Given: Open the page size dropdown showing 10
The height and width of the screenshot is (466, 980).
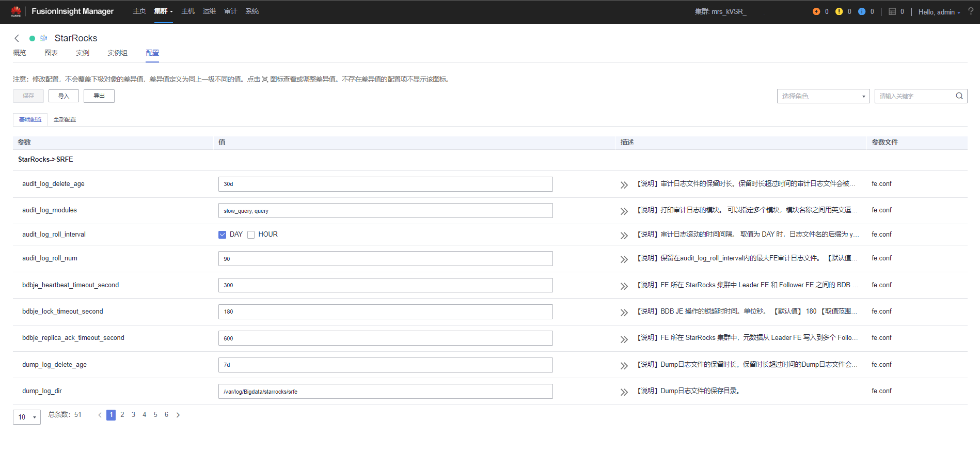Looking at the screenshot, I should (27, 417).
